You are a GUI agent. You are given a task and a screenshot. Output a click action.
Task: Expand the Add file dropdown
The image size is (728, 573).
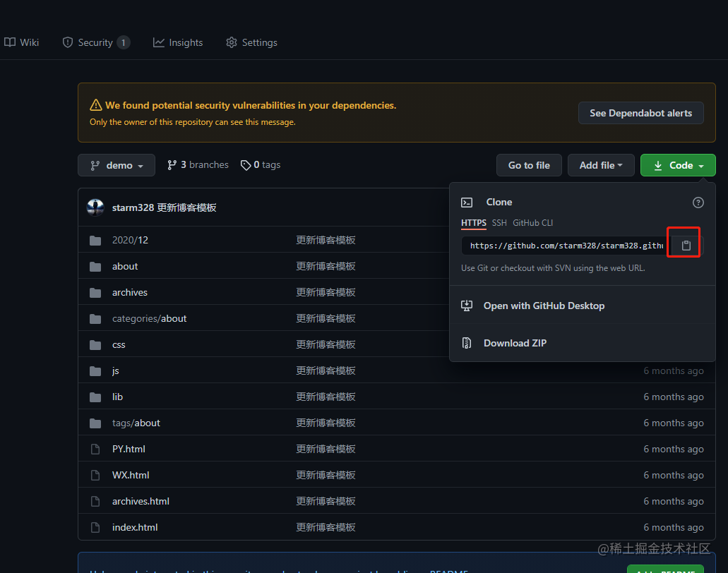[601, 165]
